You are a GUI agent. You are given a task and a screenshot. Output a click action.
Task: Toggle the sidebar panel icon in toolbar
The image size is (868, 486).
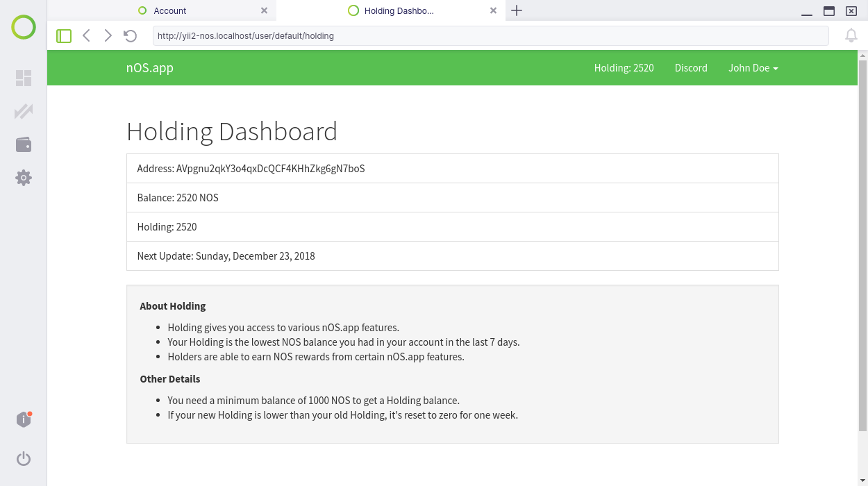coord(64,35)
